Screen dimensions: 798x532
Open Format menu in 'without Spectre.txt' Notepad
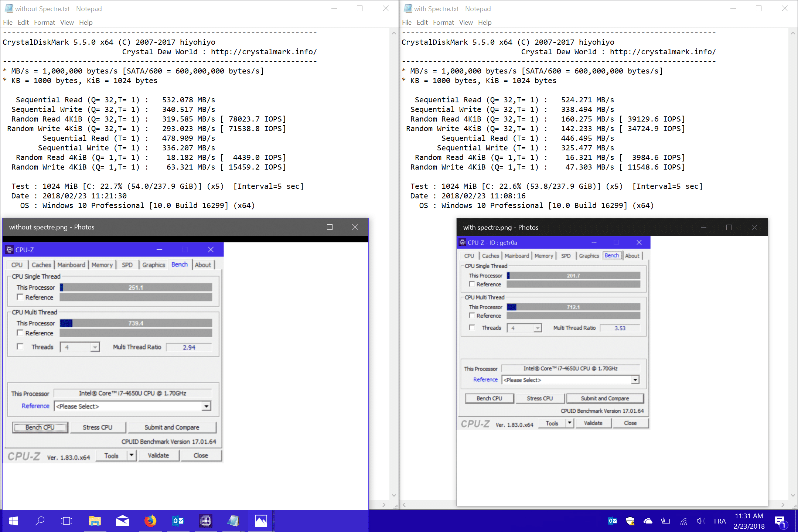click(x=44, y=22)
